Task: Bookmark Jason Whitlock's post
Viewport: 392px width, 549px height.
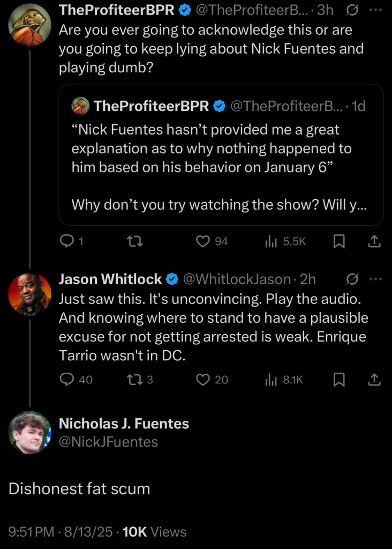Action: pyautogui.click(x=339, y=380)
